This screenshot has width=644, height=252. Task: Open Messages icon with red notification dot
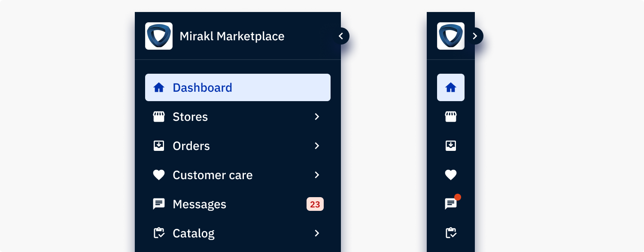tap(450, 204)
